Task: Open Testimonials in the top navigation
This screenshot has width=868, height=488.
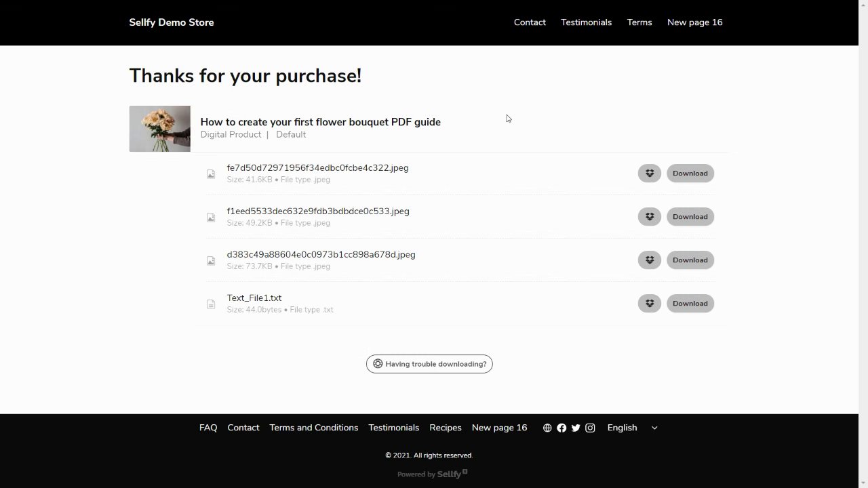Action: pyautogui.click(x=586, y=22)
